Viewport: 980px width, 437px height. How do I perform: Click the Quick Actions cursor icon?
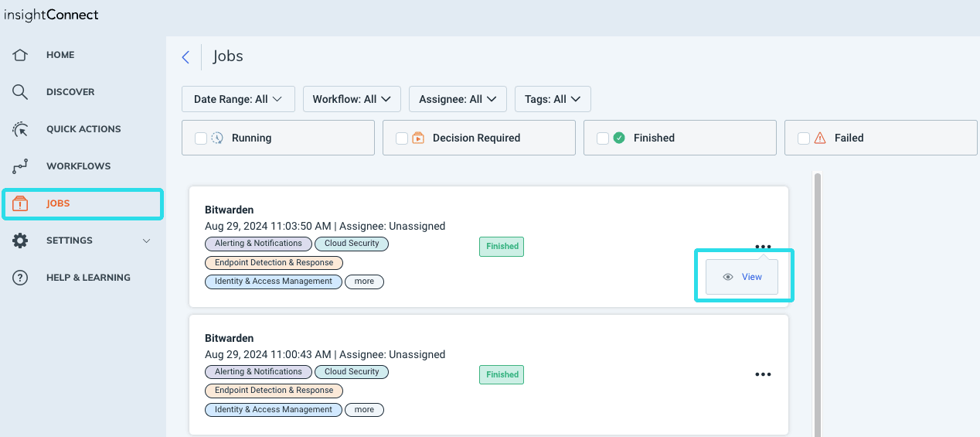pyautogui.click(x=20, y=129)
